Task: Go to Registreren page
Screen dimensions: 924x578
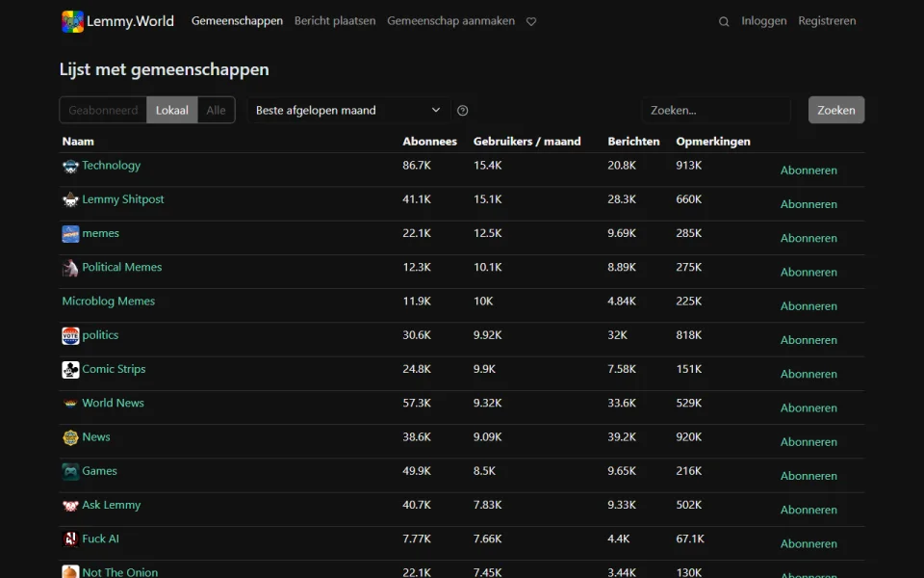Action: coord(827,20)
